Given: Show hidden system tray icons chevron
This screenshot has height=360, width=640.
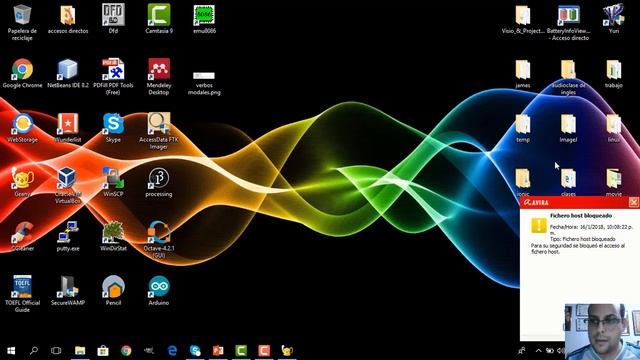Looking at the screenshot, I should click(x=538, y=351).
